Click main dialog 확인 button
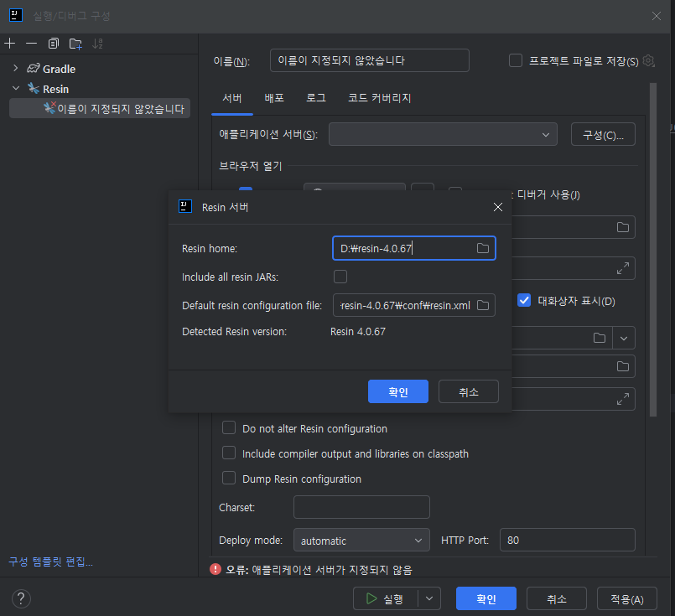The width and height of the screenshot is (675, 616). tap(486, 598)
